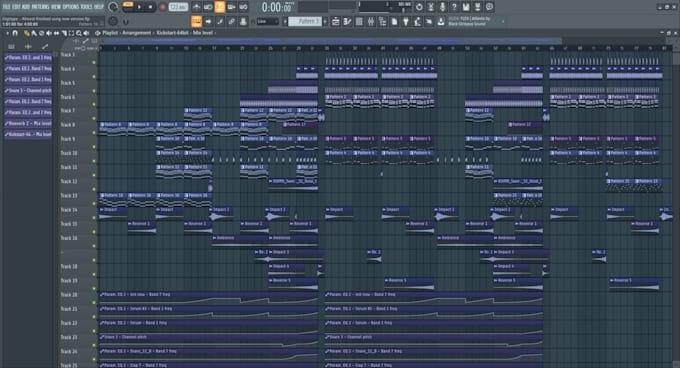This screenshot has height=368, width=680.
Task: Click the arrow left of Pattern 3 selector
Action: [285, 21]
